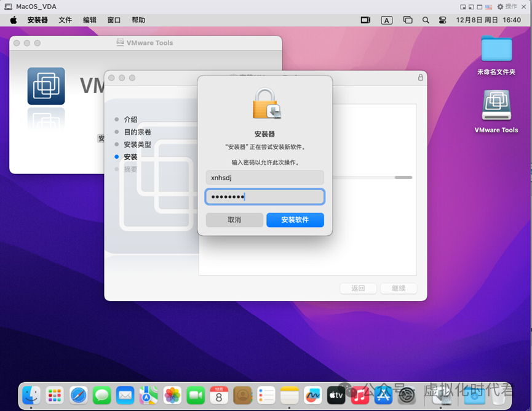The height and width of the screenshot is (411, 532).
Task: Click the first window layout icon in console bar
Action: pyautogui.click(x=463, y=7)
